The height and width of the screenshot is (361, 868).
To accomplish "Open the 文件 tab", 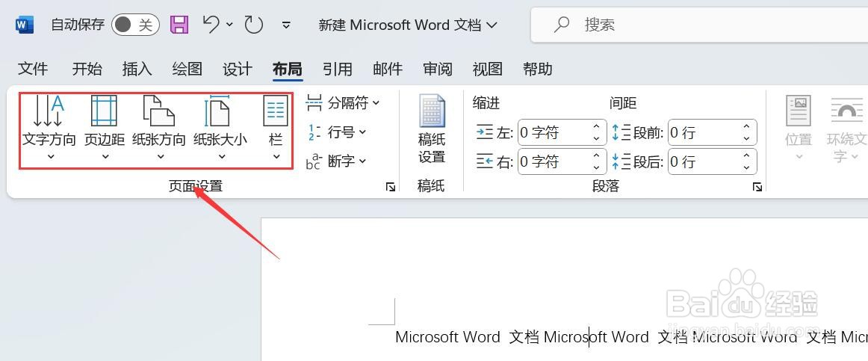I will (33, 69).
